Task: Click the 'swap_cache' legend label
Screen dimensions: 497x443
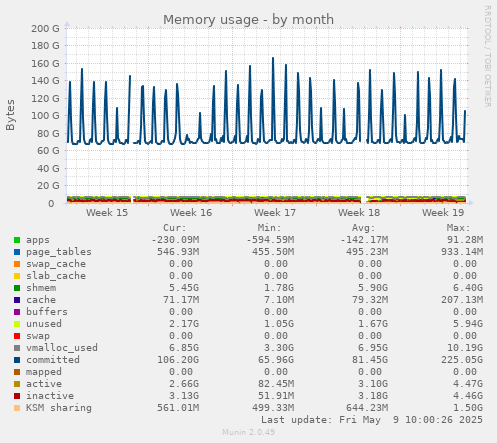Action: (56, 264)
